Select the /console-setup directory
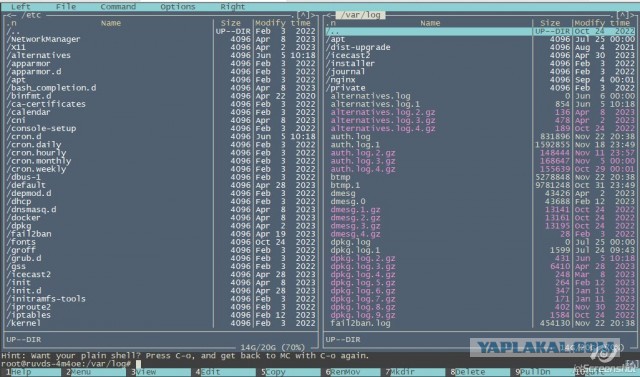 [161, 129]
